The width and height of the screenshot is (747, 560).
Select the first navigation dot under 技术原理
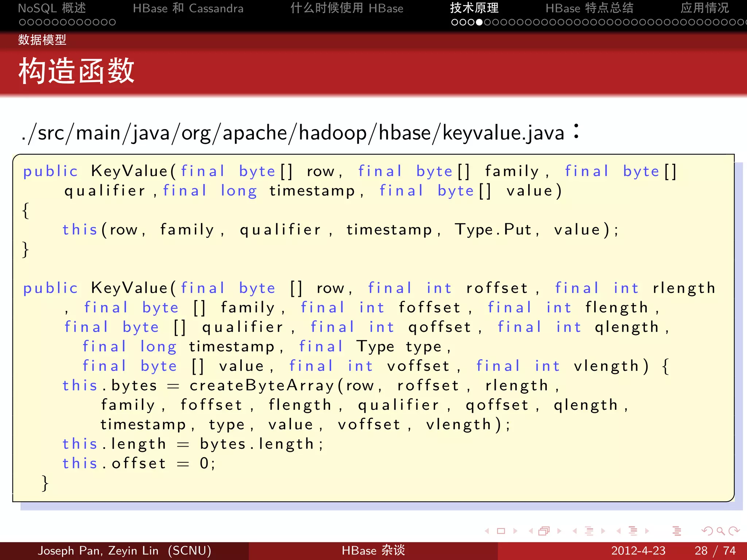pyautogui.click(x=455, y=22)
